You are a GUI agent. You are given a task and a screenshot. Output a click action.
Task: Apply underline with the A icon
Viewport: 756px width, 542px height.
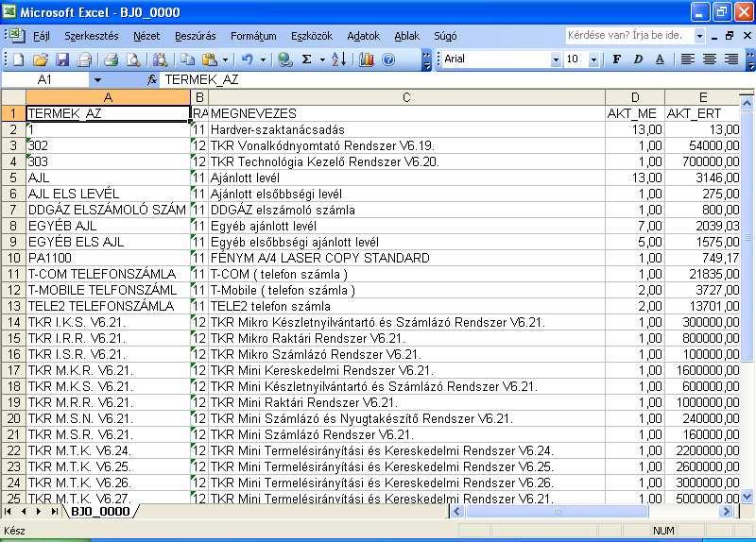click(660, 59)
